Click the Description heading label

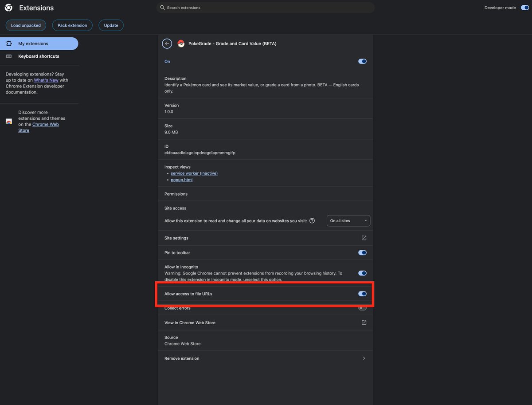(176, 79)
